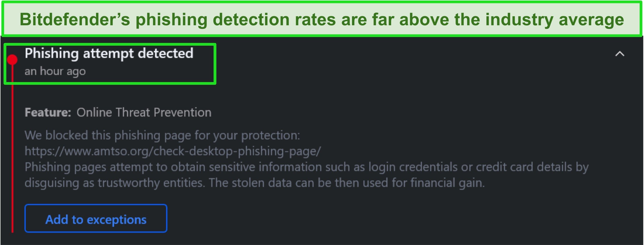The width and height of the screenshot is (644, 245).
Task: Collapse the phishing notification with the chevron
Action: click(x=620, y=54)
